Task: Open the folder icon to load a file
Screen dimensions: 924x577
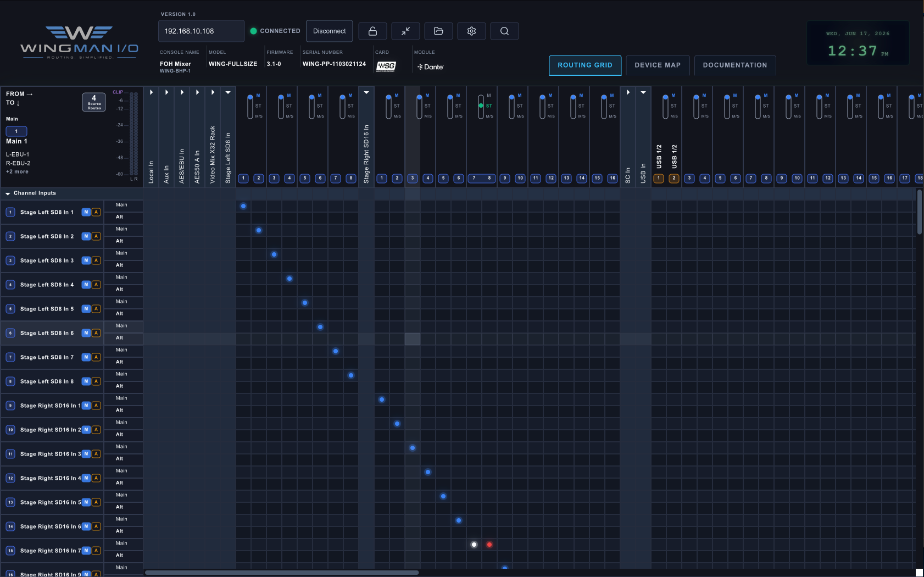Action: [438, 31]
